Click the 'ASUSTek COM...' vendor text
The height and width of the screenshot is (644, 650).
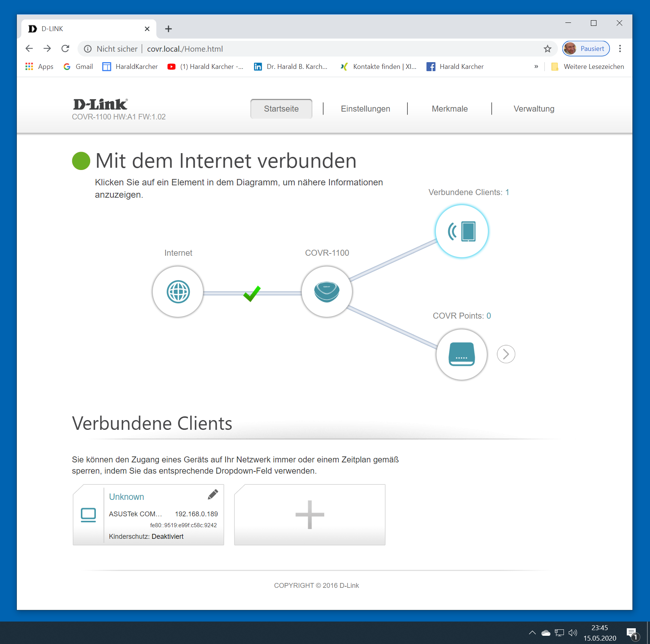coord(135,514)
